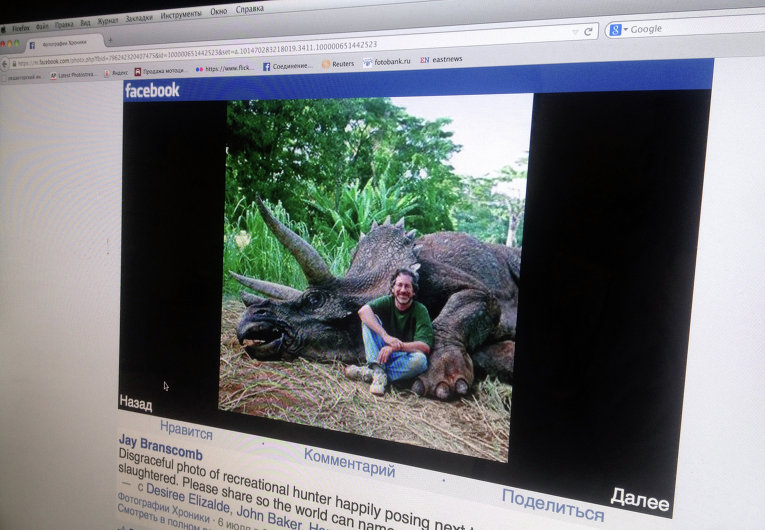The height and width of the screenshot is (530, 765).
Task: Open the Справка (Help) menu
Action: (x=250, y=9)
